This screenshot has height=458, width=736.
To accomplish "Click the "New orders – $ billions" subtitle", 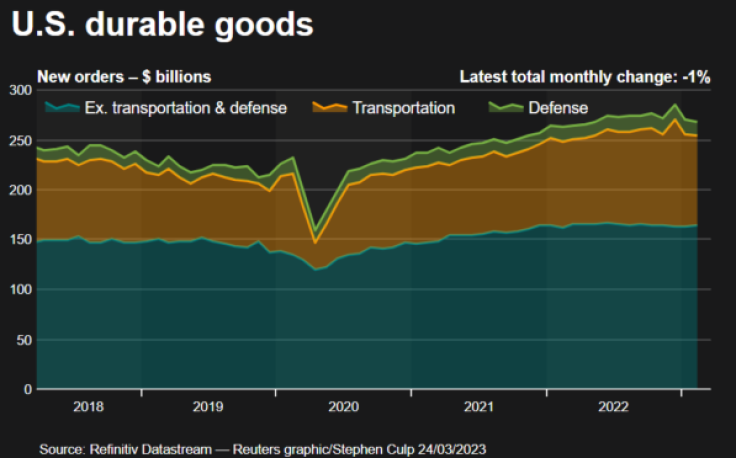I will (x=124, y=77).
